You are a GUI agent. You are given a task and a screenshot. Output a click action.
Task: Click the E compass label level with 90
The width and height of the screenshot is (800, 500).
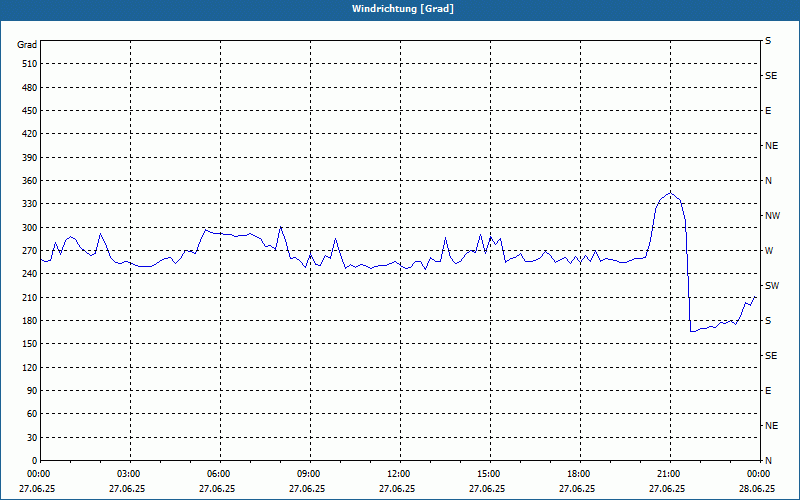[768, 391]
